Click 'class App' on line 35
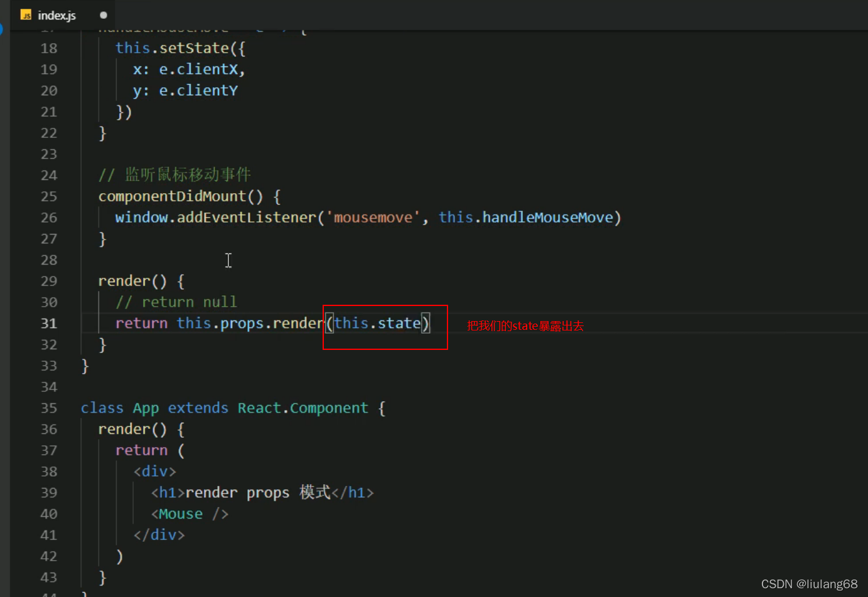868x597 pixels. [x=120, y=408]
